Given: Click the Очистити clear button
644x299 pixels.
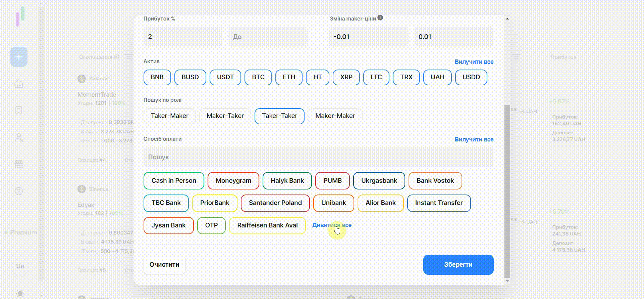Looking at the screenshot, I should [x=164, y=265].
